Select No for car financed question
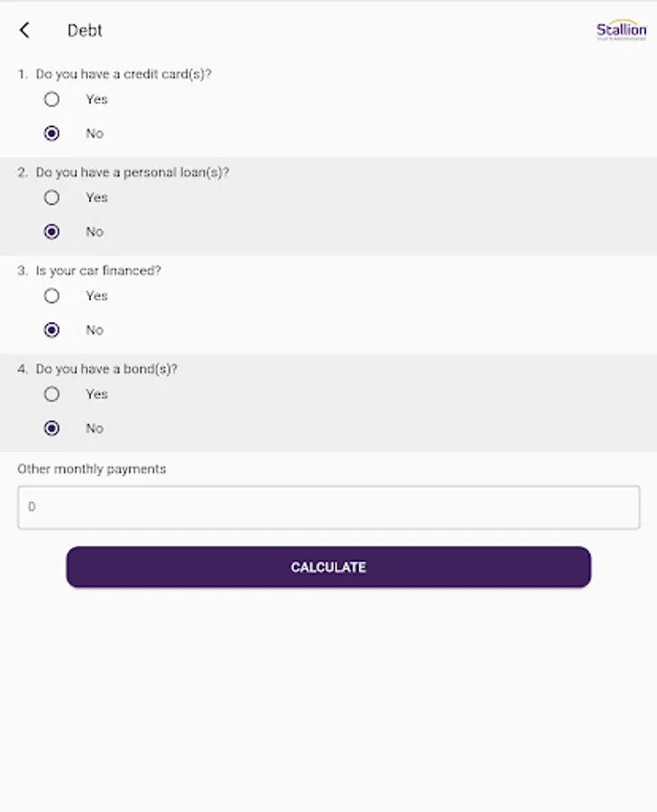The image size is (657, 812). click(x=52, y=330)
